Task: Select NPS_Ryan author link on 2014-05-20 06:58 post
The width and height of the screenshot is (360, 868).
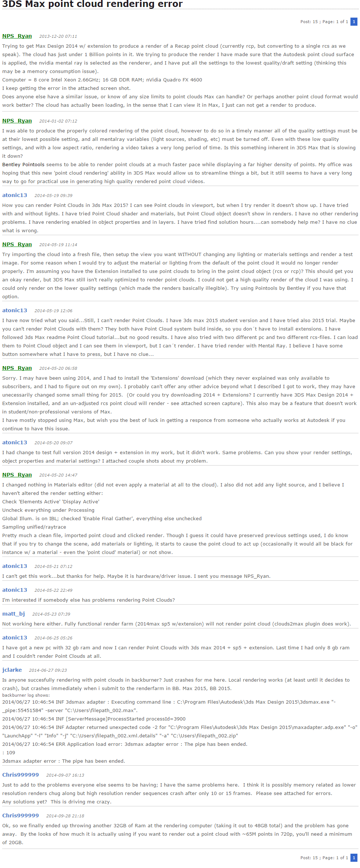Action: click(17, 368)
